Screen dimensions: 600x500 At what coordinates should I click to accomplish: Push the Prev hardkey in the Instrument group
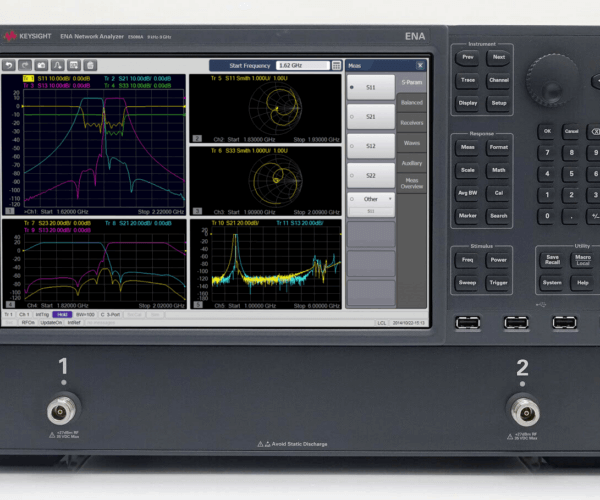[x=468, y=57]
